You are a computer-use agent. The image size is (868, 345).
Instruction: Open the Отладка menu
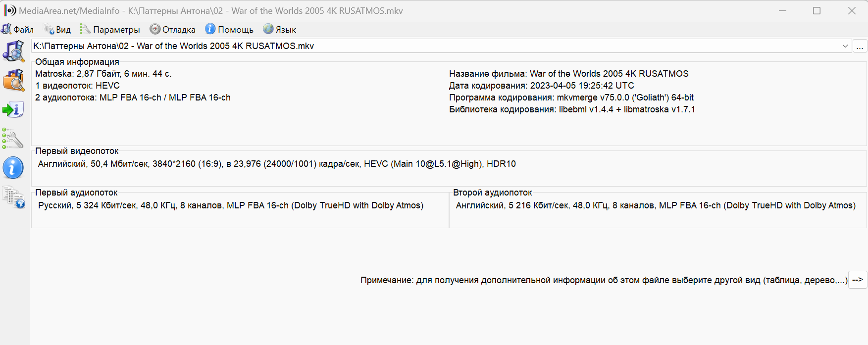click(173, 30)
